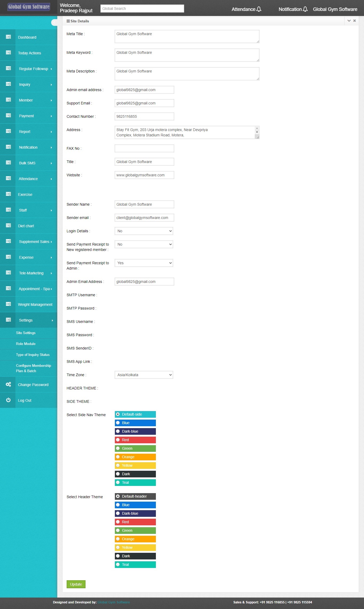Viewport: 364px width, 609px height.
Task: Click the Settings sidebar icon
Action: (x=8, y=320)
